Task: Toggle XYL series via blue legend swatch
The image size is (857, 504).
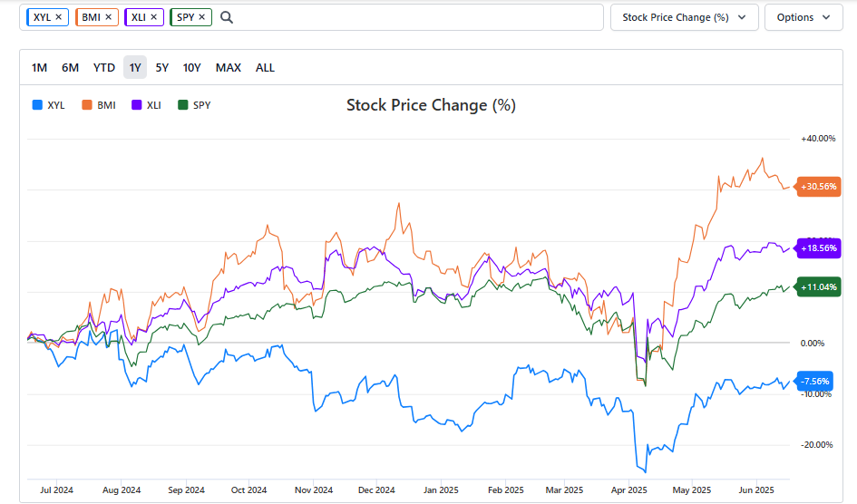Action: coord(37,105)
